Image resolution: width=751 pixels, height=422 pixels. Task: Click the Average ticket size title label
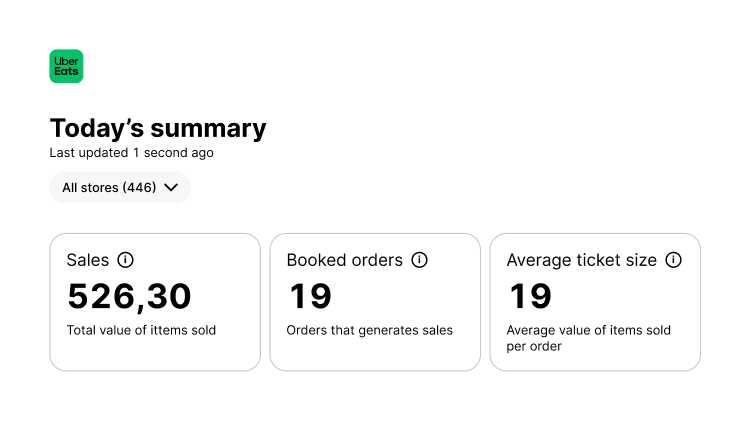581,260
